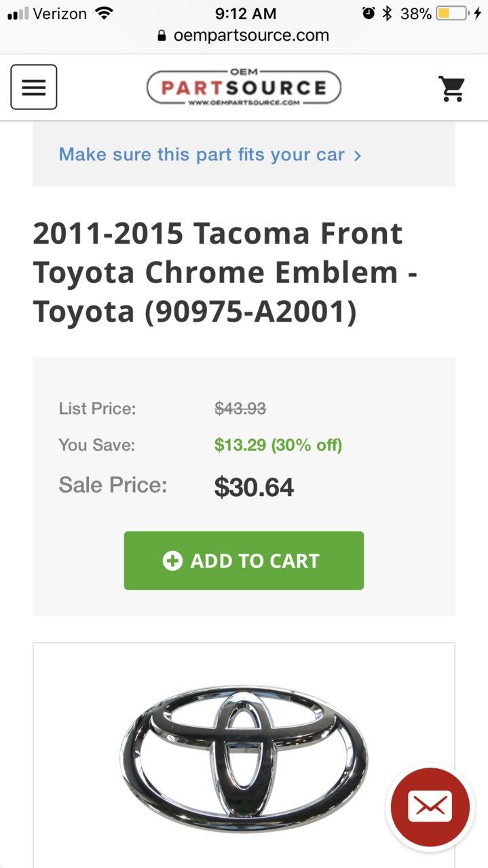This screenshot has height=868, width=488.
Task: Tap the plus icon in Add to Cart
Action: (172, 561)
